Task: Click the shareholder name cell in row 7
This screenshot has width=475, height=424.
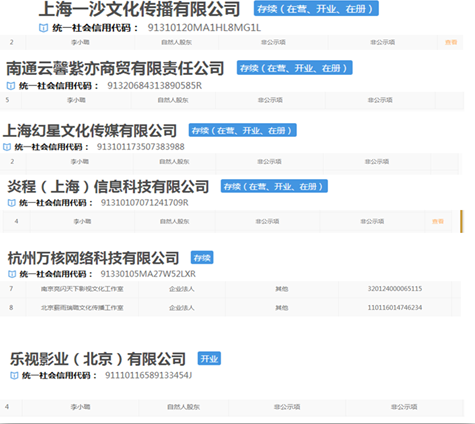Action: (x=82, y=289)
